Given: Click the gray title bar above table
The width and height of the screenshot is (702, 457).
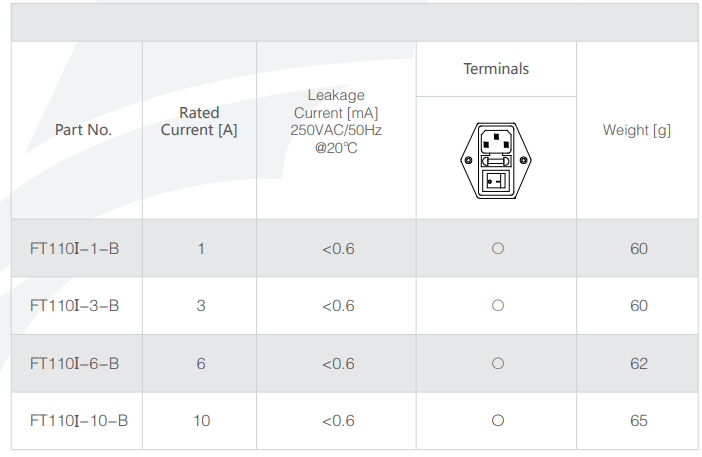Looking at the screenshot, I should (355, 22).
